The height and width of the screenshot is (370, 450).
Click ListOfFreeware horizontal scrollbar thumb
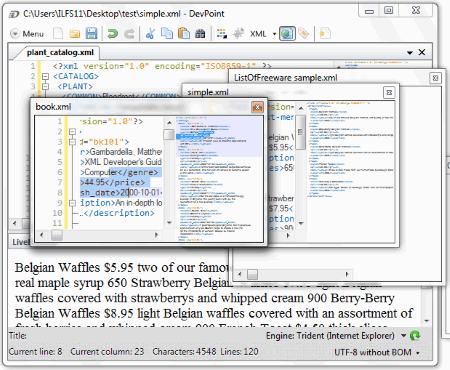pos(252,274)
